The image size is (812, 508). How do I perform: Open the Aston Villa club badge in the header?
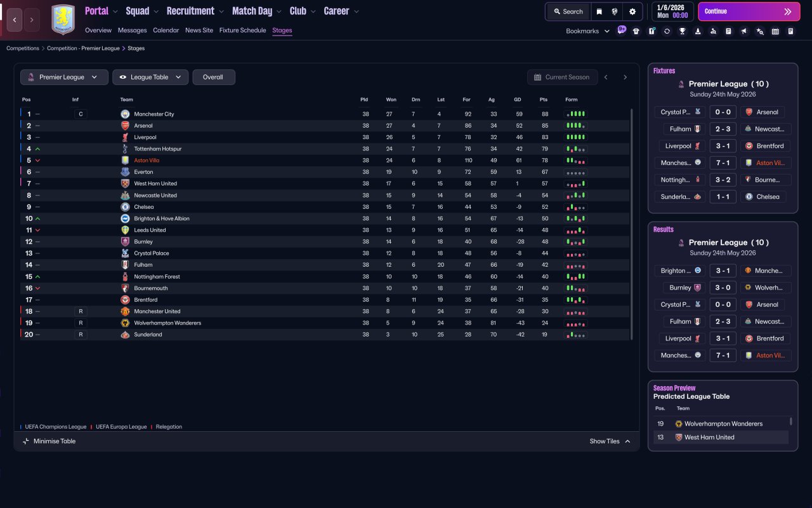coord(63,19)
